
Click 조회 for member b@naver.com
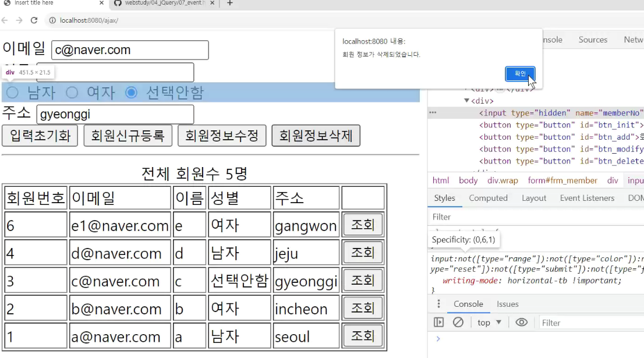[x=363, y=308]
